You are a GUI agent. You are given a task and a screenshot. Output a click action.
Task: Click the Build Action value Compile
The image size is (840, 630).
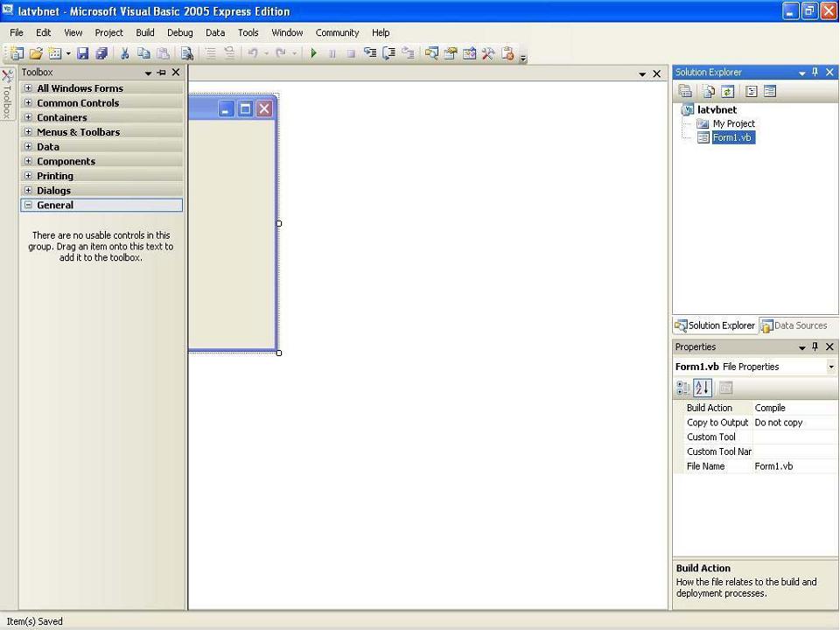point(795,408)
